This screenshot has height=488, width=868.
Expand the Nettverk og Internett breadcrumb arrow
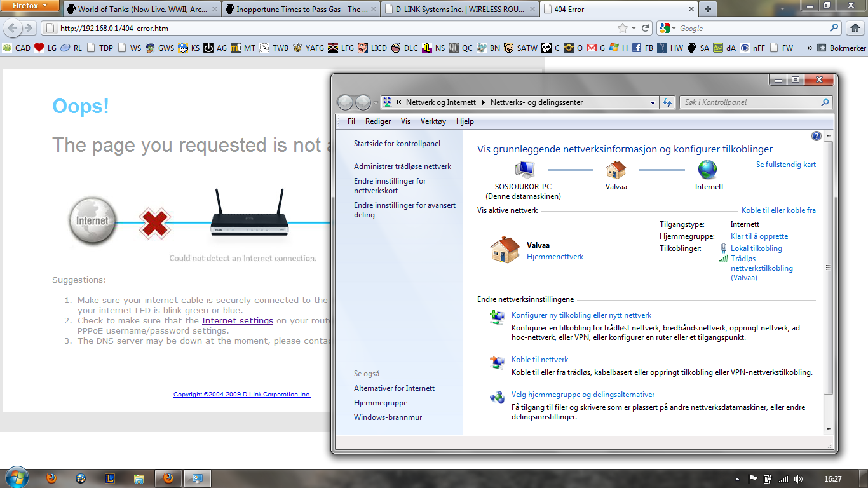click(483, 102)
